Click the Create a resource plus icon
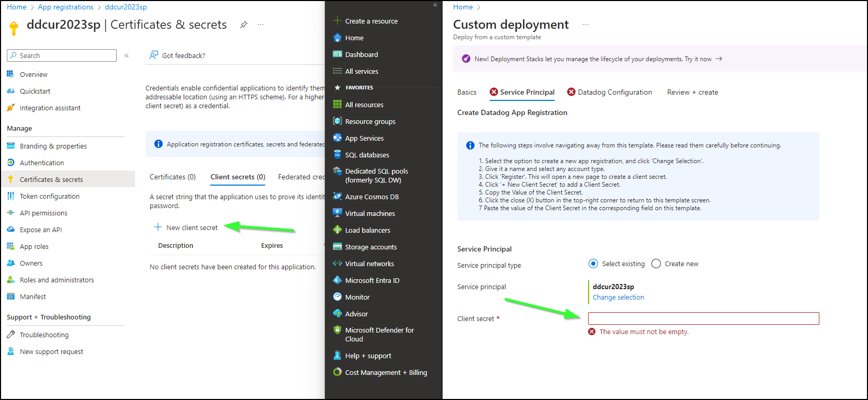Viewport: 868px width, 400px height. pyautogui.click(x=337, y=21)
